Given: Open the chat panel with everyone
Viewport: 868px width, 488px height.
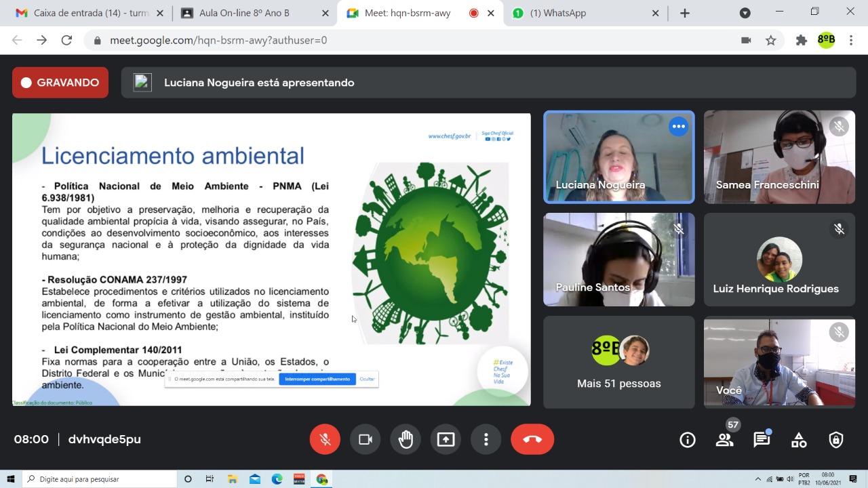Looking at the screenshot, I should (762, 440).
